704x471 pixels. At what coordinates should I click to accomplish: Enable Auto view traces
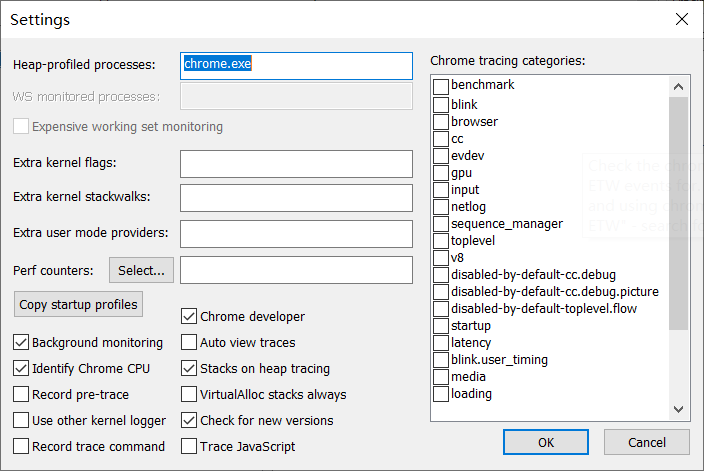pyautogui.click(x=189, y=342)
